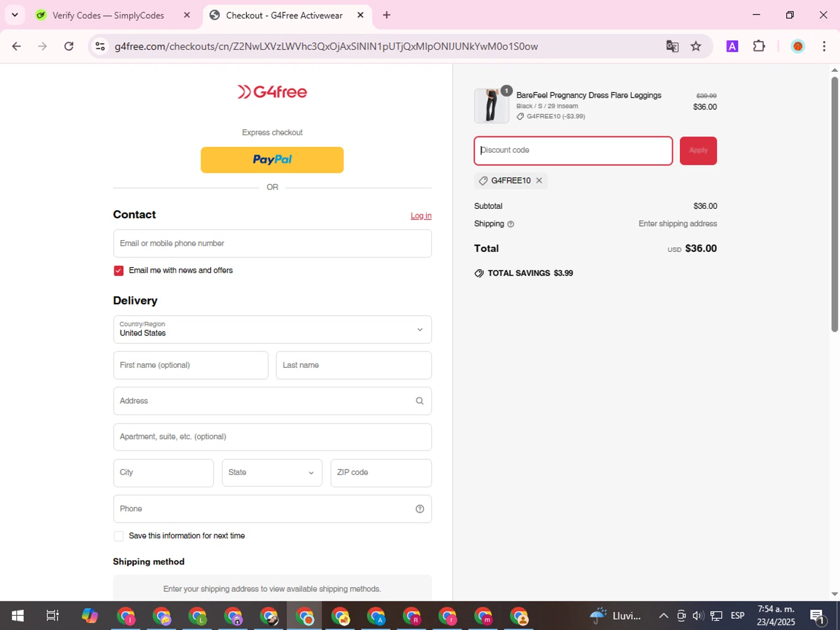This screenshot has width=840, height=630.
Task: Click the City field
Action: [164, 473]
